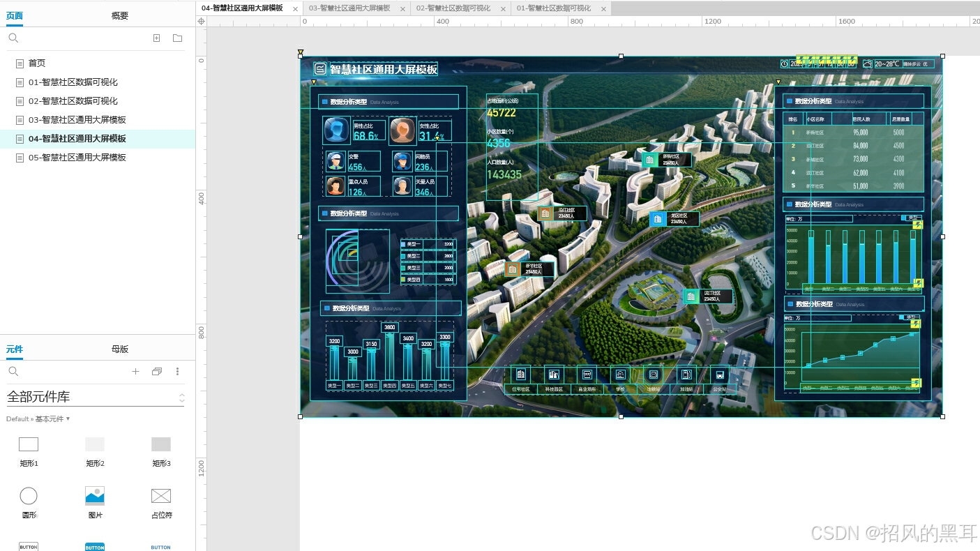Select the 交警 police avatar icon
The image size is (980, 551).
[x=336, y=161]
